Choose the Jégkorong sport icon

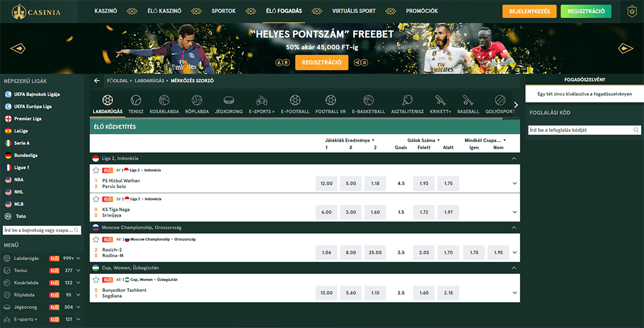229,100
